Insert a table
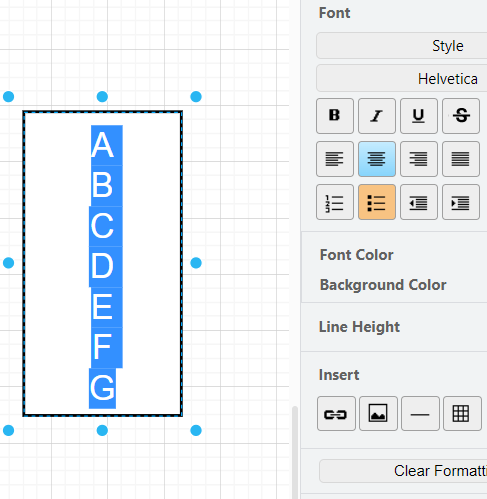This screenshot has width=487, height=499. [462, 414]
